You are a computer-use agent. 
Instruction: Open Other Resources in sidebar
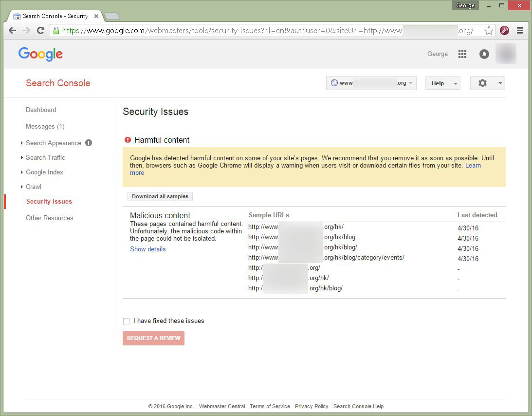50,218
